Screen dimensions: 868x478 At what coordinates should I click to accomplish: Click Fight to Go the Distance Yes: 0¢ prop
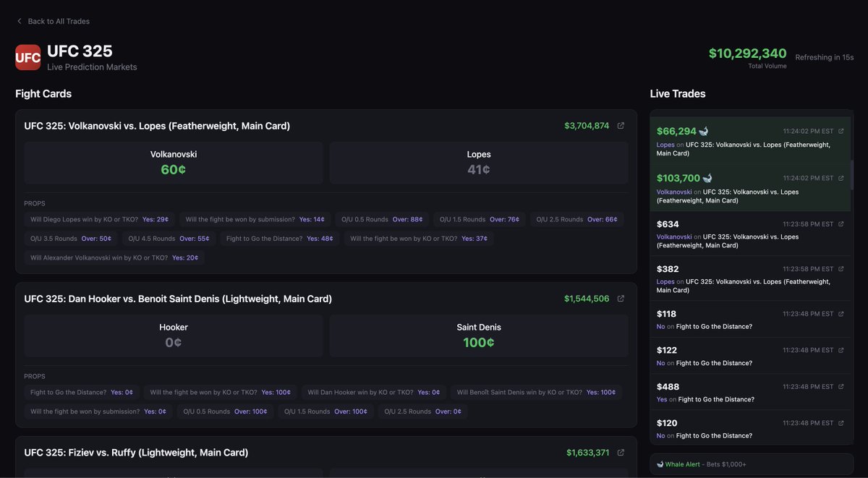(82, 392)
